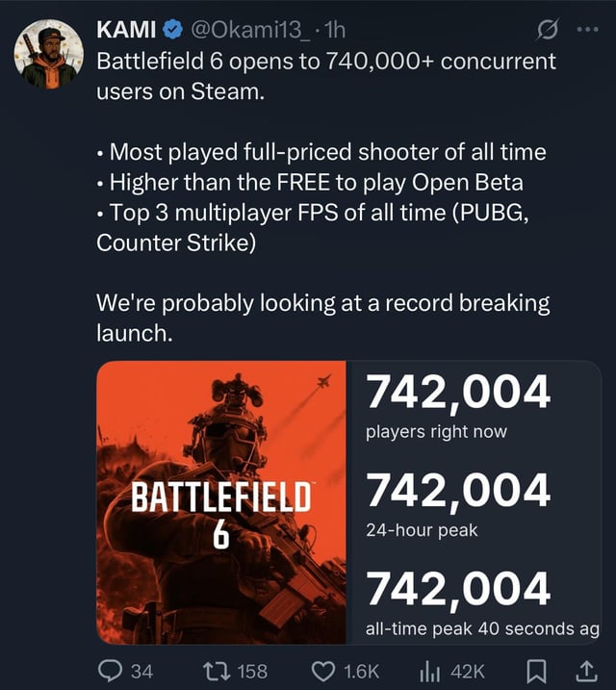Open the 1h timestamp link
This screenshot has width=616, height=690.
coord(334,30)
